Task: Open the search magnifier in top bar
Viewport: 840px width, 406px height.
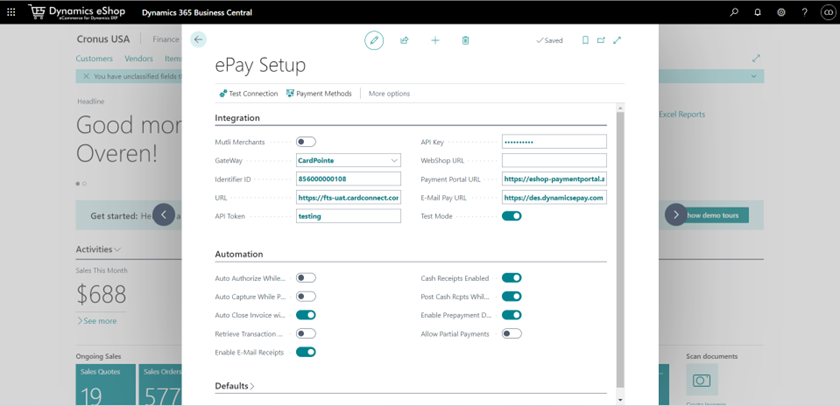Action: [734, 12]
